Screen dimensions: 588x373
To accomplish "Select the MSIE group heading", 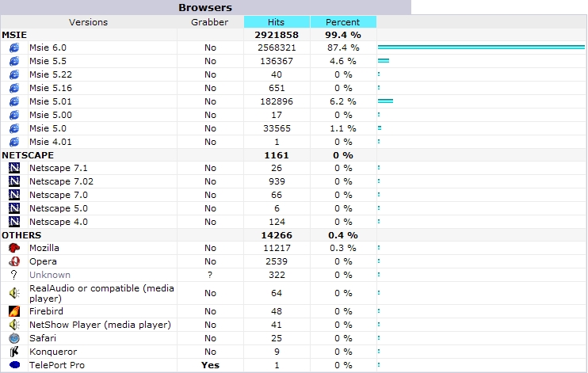I will point(14,35).
